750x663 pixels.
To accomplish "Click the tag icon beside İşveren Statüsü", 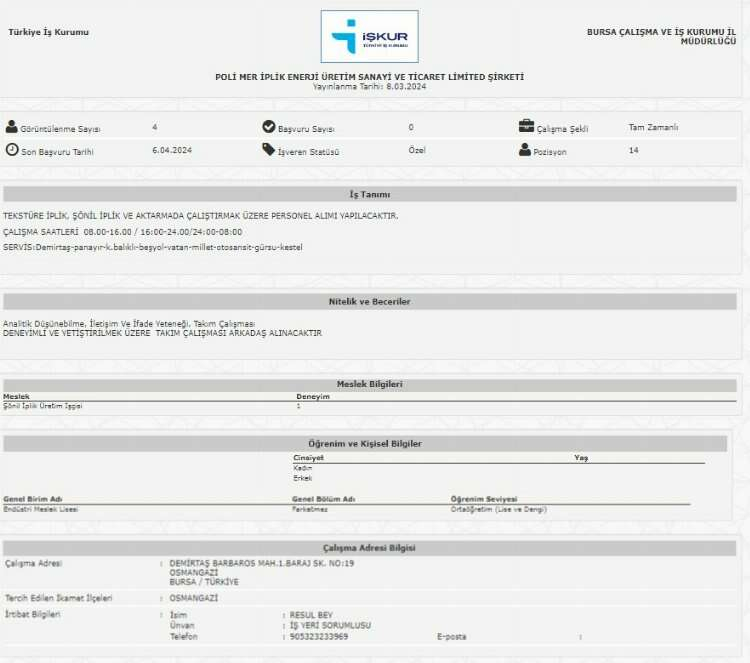I will click(268, 150).
